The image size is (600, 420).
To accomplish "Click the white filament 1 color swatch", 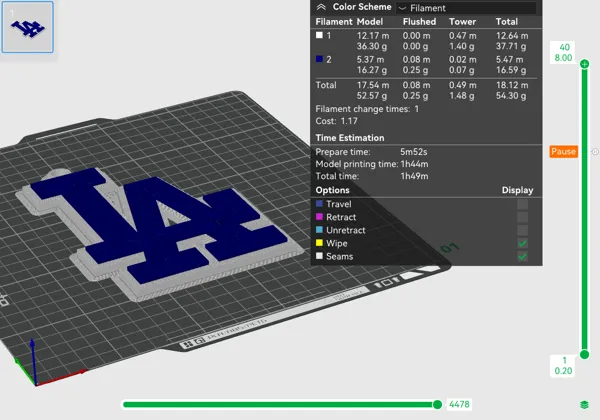I will pyautogui.click(x=319, y=35).
